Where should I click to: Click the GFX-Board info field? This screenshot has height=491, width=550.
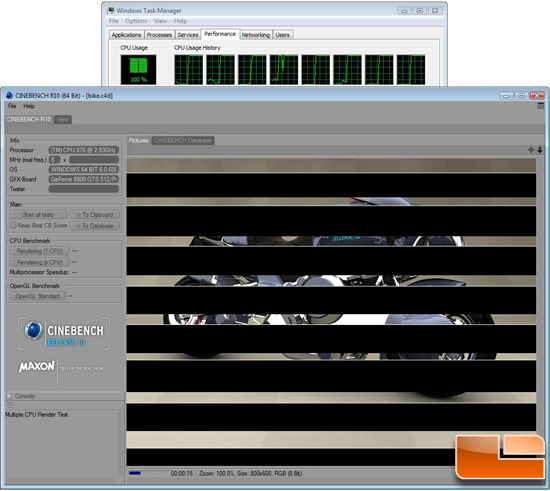coord(83,179)
